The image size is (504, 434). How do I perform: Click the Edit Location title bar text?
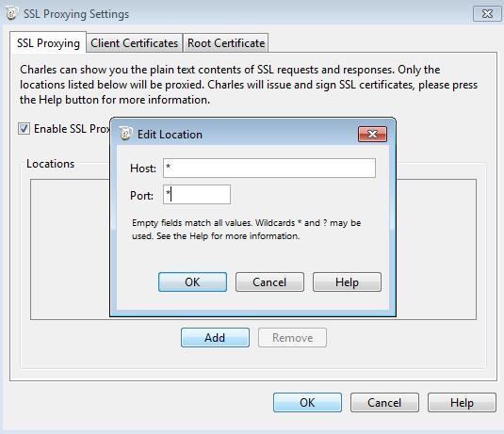tap(170, 135)
